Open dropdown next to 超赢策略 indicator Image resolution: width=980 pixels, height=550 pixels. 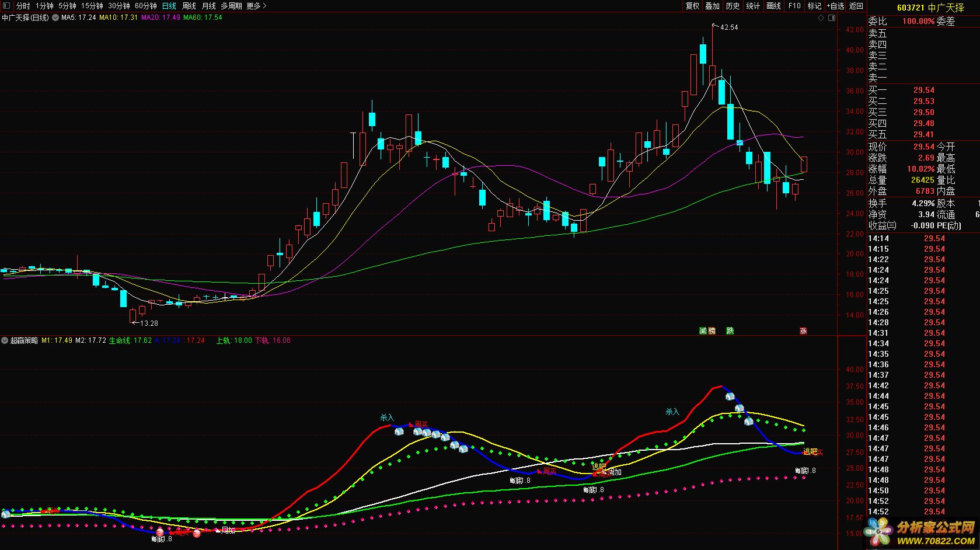point(5,340)
